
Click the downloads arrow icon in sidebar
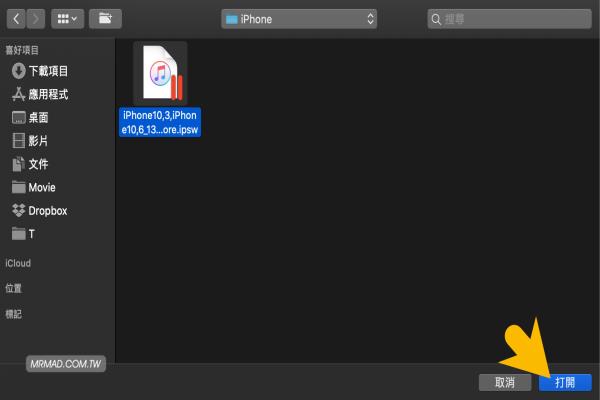(18, 71)
